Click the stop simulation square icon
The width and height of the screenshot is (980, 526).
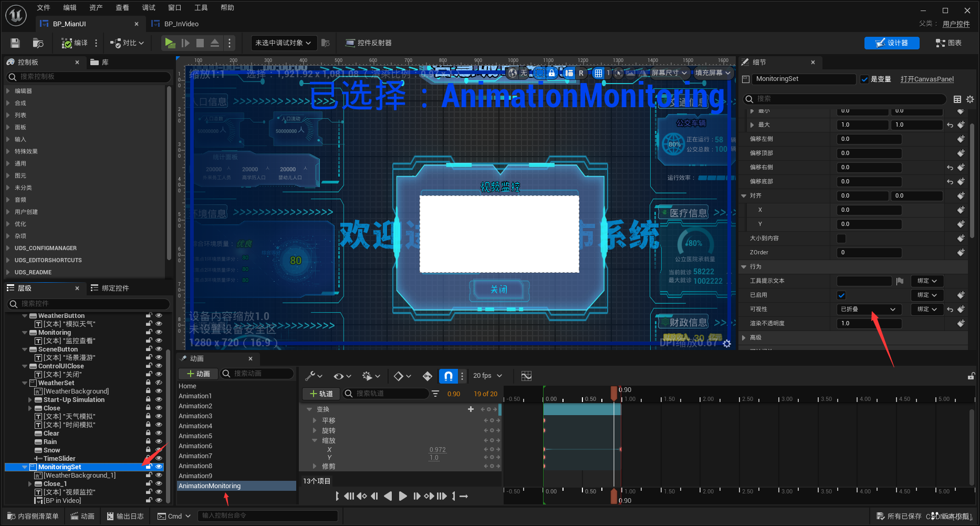200,43
